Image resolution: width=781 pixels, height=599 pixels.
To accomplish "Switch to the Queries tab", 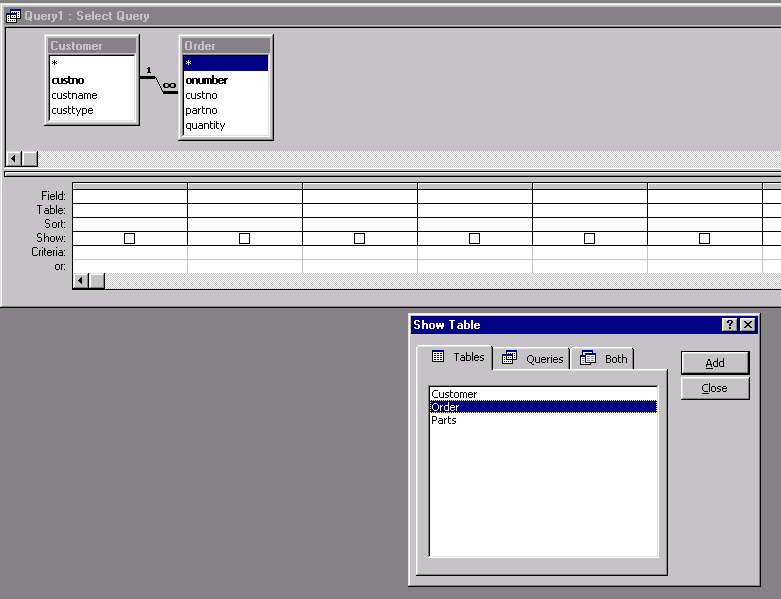I will 534,358.
